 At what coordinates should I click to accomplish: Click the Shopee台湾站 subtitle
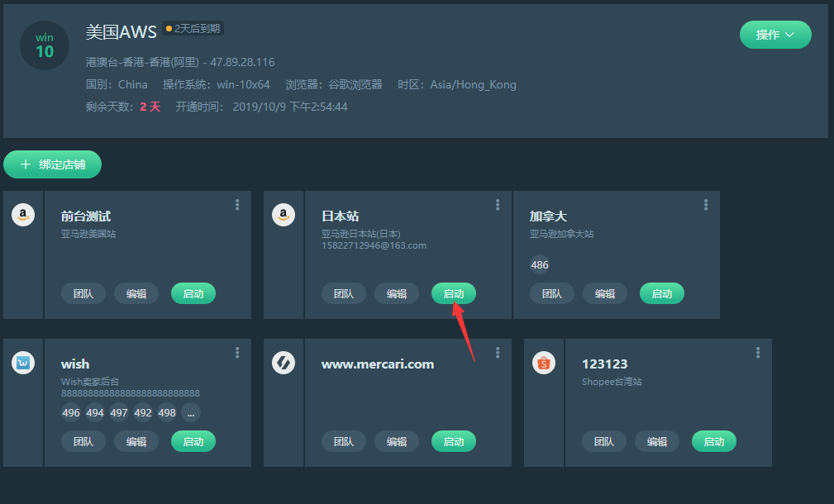[612, 381]
